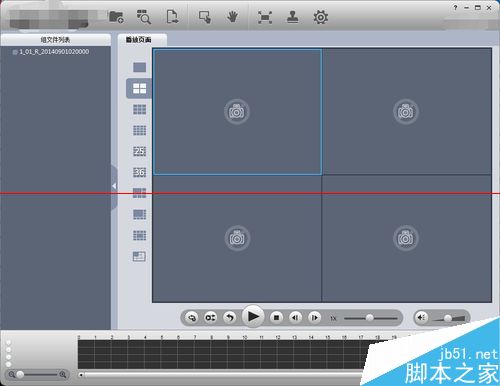Take snapshot in top-right video pane

coord(406,112)
